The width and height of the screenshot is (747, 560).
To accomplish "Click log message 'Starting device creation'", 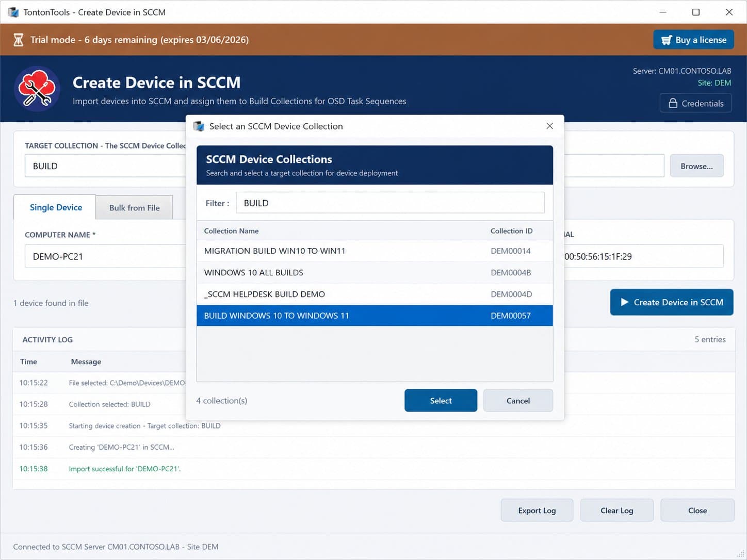I will click(144, 426).
